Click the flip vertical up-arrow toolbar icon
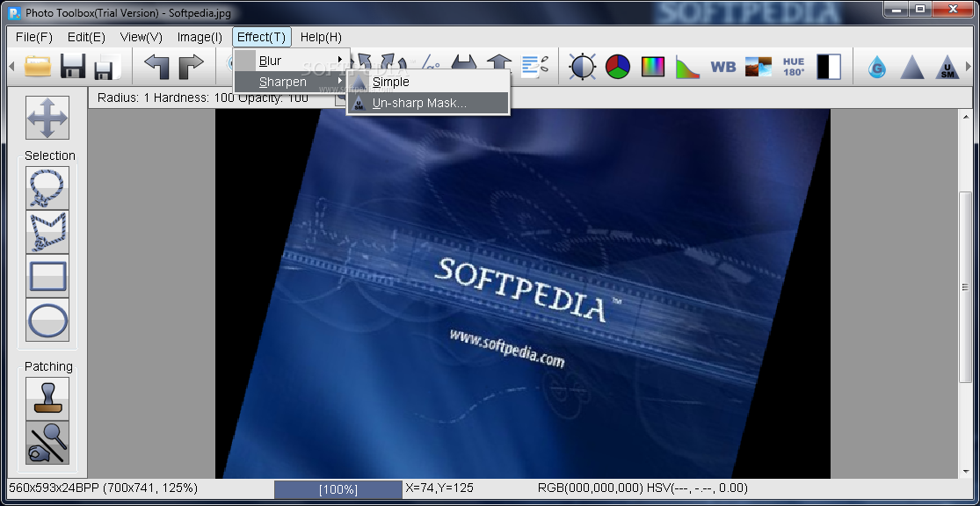This screenshot has height=506, width=980. (498, 64)
